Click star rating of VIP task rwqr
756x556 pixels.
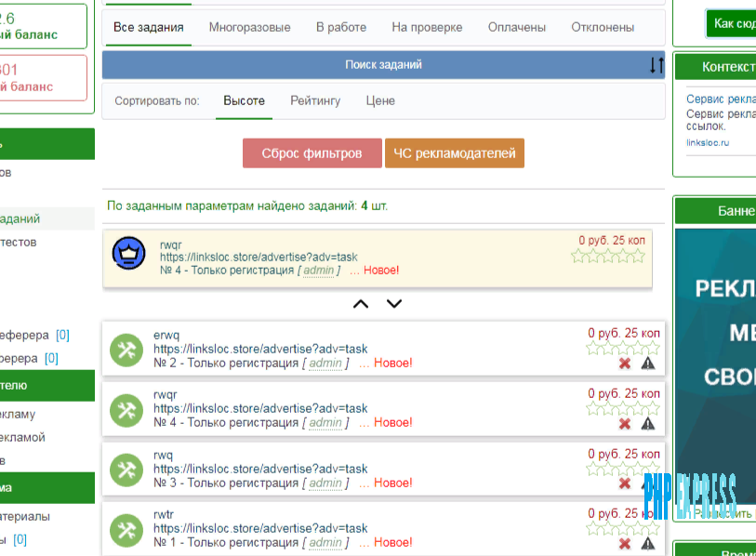[608, 256]
